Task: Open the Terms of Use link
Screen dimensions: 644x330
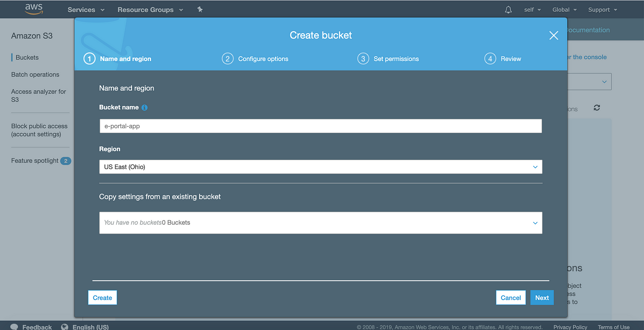Action: click(x=614, y=327)
